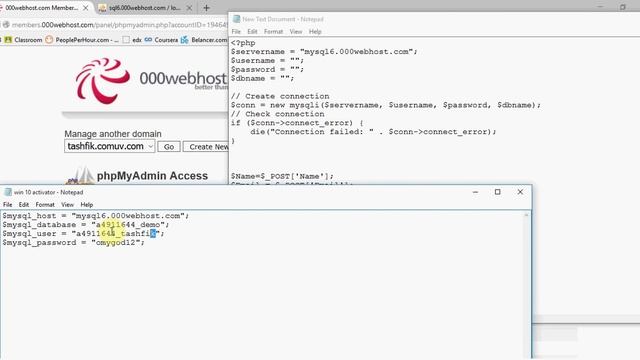Click phpMyAdmin Access heading
Viewport: 640px width, 360px height.
point(152,176)
